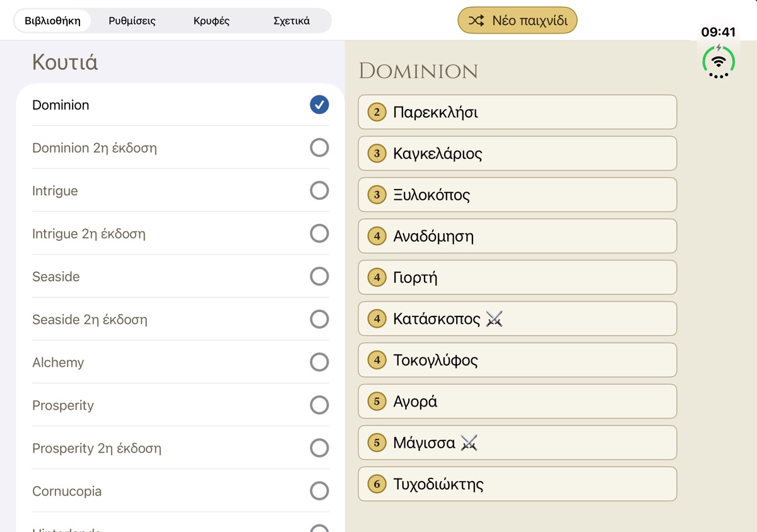Screen dimensions: 757x532
Task: Click the cost coin beside Κατάσκοπος
Action: tap(377, 319)
